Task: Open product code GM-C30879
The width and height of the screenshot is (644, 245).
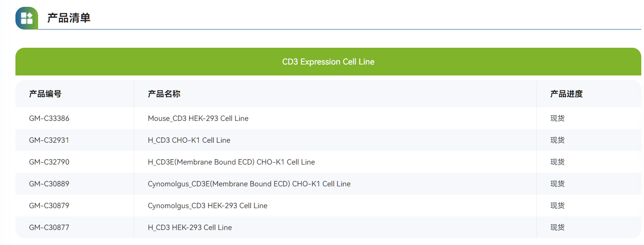Action: 49,206
